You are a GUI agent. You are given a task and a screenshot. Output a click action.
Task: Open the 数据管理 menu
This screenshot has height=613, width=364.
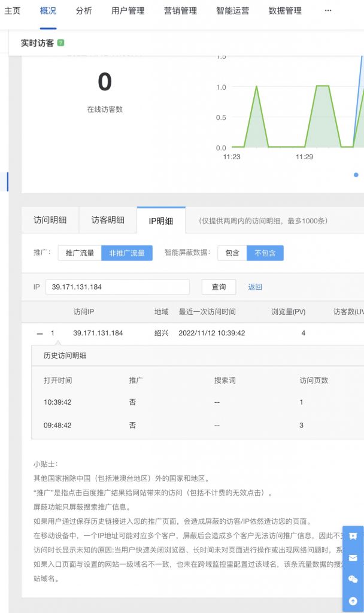(x=285, y=11)
